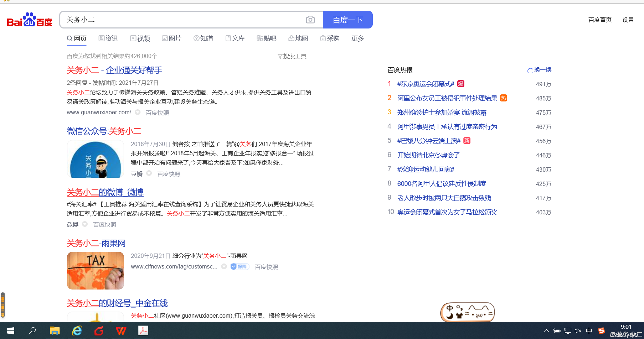This screenshot has height=339, width=644.
Task: Open 百度快照 for the 雨果网 result
Action: 267,267
